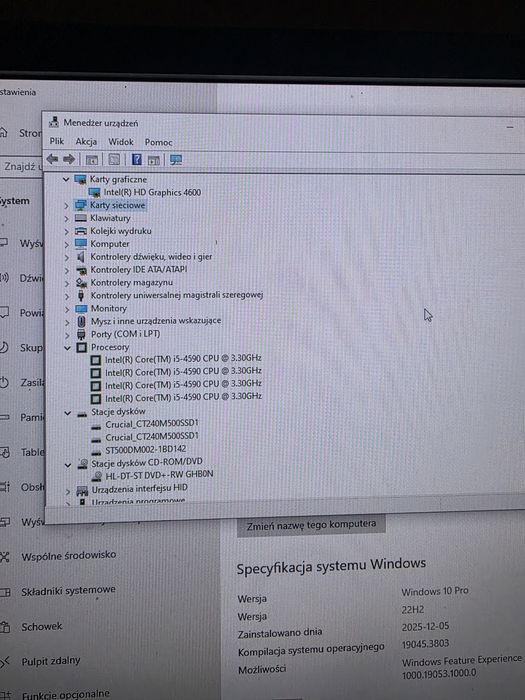Select Kontrolery uniwersalnej magistrali szeregowej label

click(177, 295)
